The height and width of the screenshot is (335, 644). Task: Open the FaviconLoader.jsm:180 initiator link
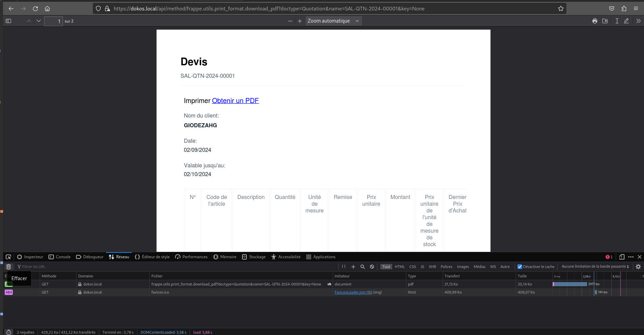[353, 292]
